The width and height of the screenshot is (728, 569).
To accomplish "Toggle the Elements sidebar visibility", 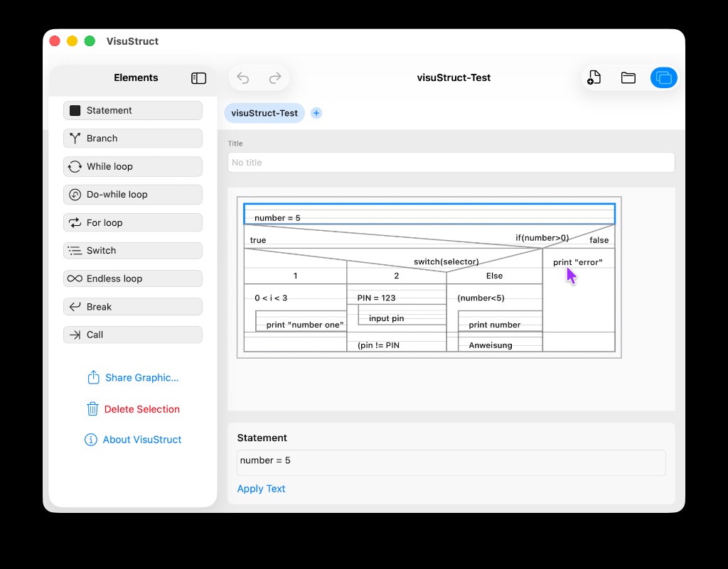I will point(198,78).
